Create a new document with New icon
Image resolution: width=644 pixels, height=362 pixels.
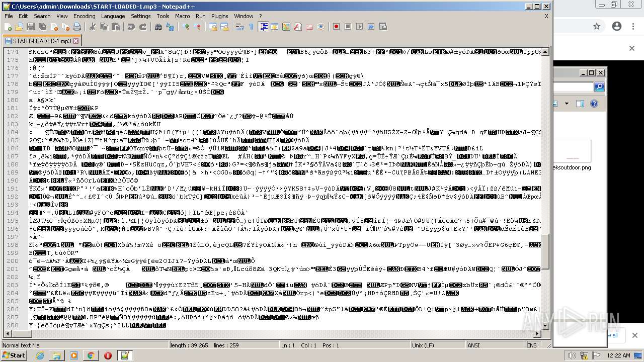click(8, 27)
